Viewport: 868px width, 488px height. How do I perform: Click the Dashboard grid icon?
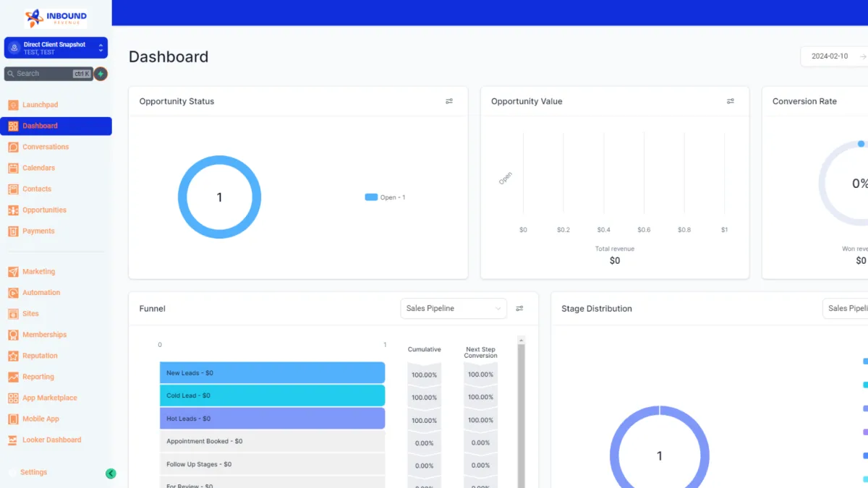[x=13, y=126]
